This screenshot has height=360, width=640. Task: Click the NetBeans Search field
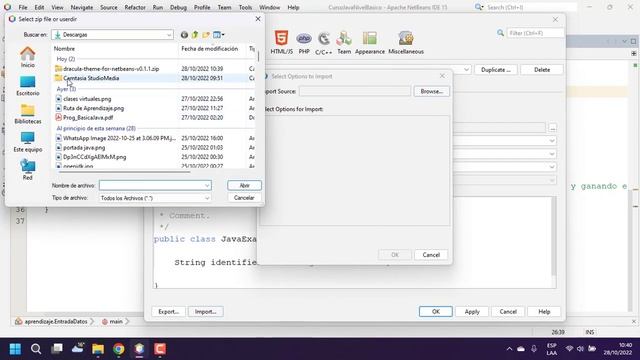[531, 7]
